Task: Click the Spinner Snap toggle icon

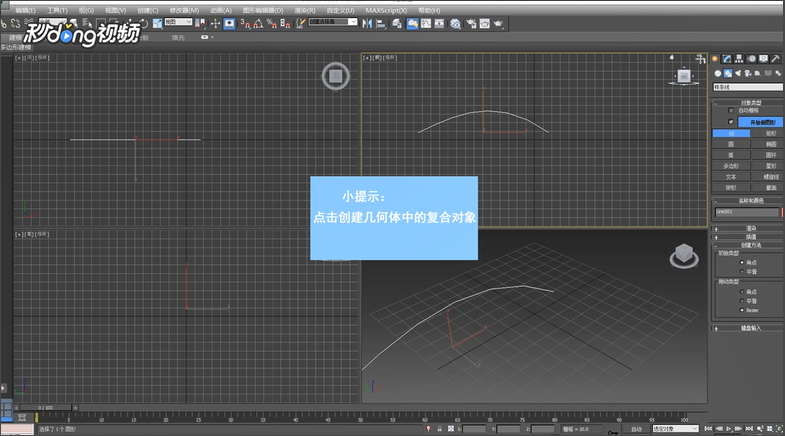Action: pyautogui.click(x=285, y=23)
